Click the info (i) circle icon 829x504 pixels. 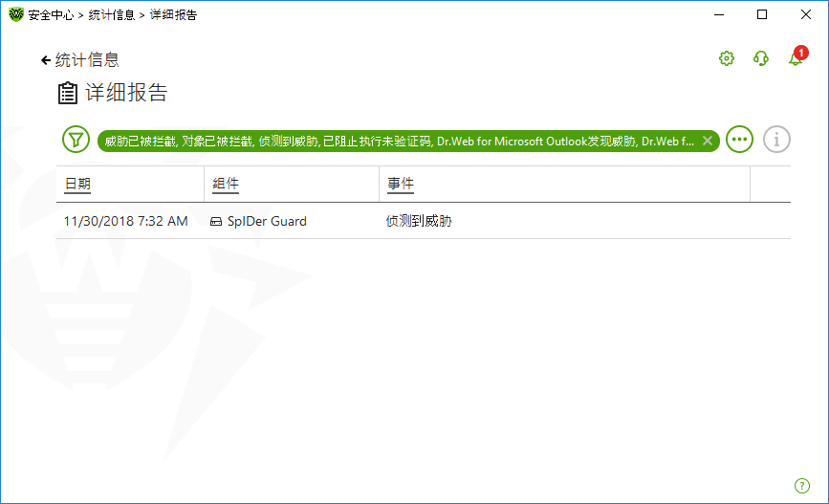776,140
